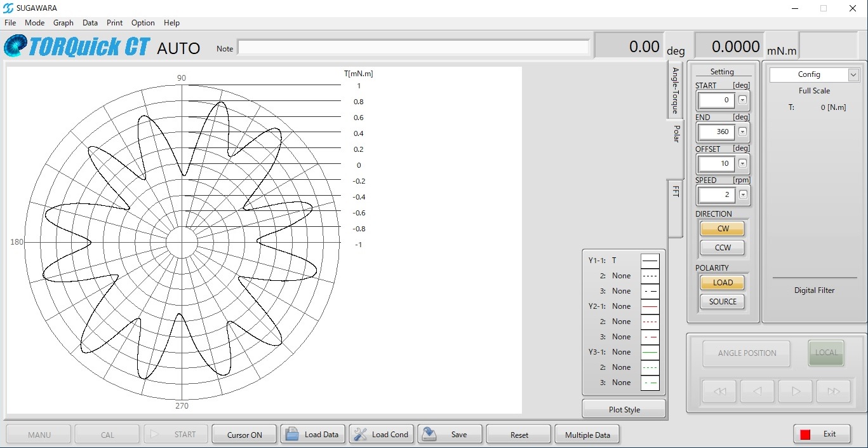Click the START angle value field
868x448 pixels.
[x=717, y=100]
